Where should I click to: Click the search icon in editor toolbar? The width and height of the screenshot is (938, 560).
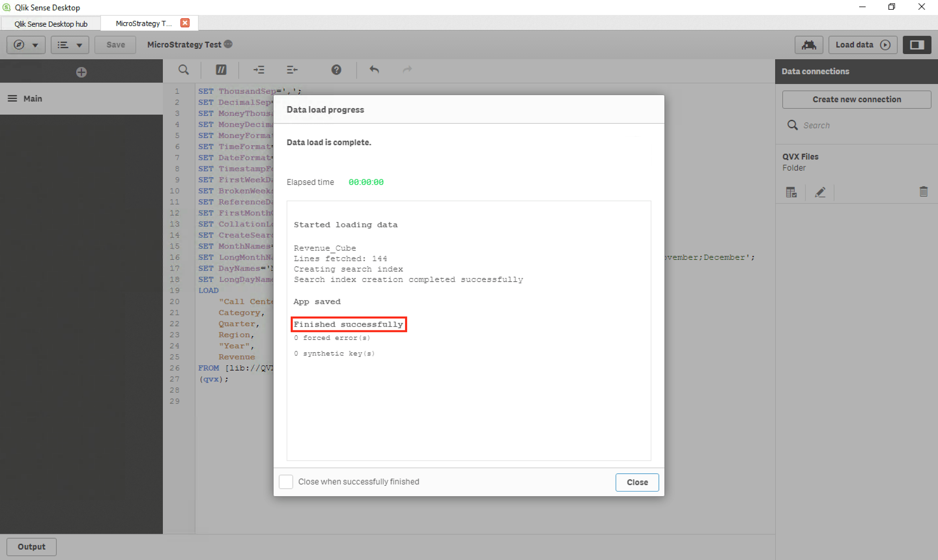[x=183, y=70]
